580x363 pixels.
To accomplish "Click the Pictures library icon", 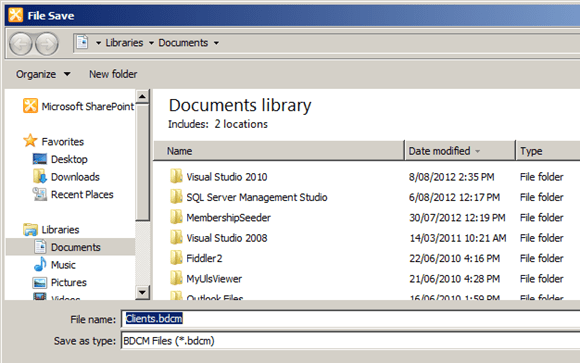I will [x=40, y=282].
